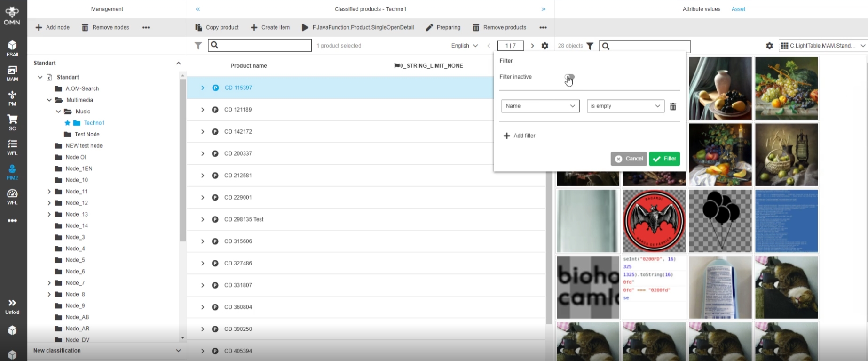Image resolution: width=868 pixels, height=361 pixels.
Task: Open product CD 212581
Action: click(x=238, y=176)
